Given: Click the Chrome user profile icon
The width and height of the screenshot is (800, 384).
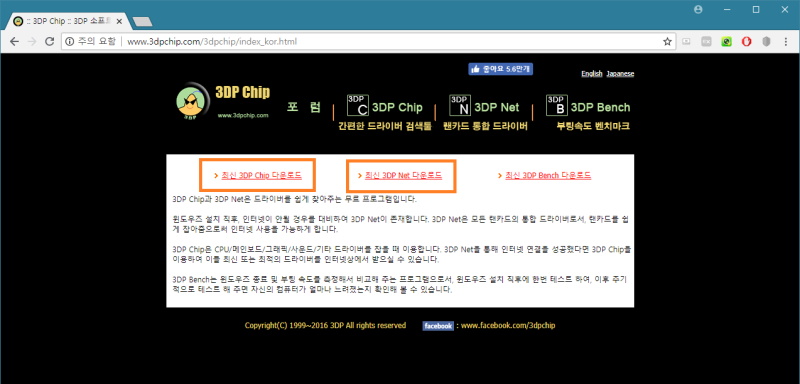Looking at the screenshot, I should [698, 9].
